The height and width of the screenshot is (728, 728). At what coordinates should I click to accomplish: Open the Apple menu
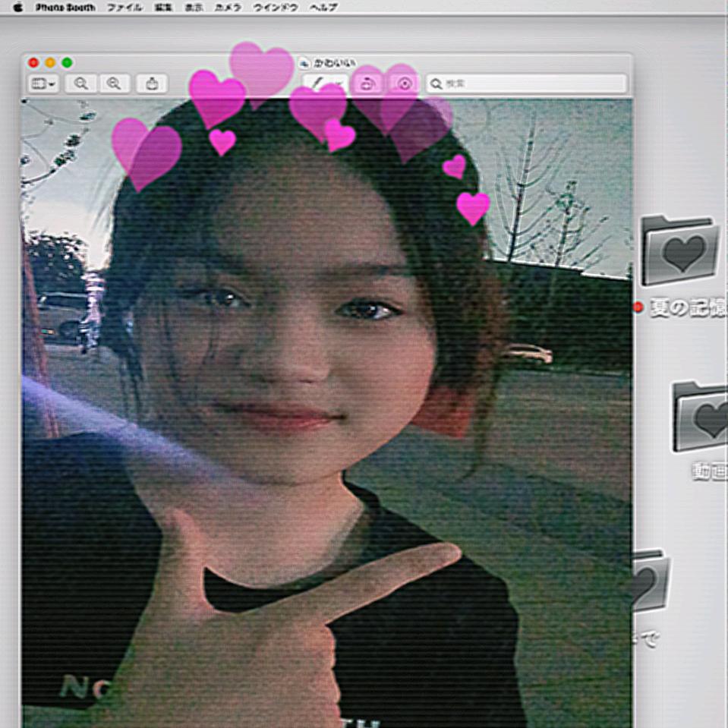click(17, 7)
